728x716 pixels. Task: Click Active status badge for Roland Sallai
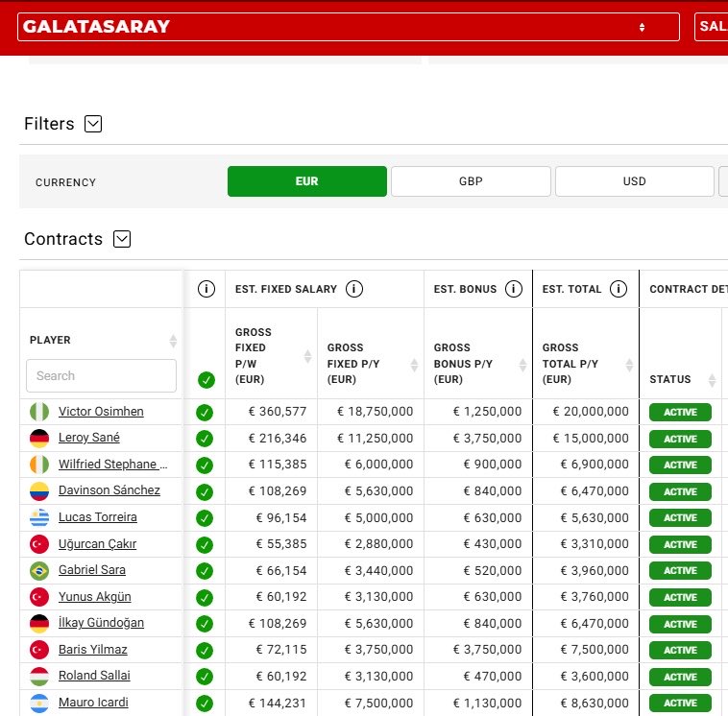pyautogui.click(x=680, y=677)
